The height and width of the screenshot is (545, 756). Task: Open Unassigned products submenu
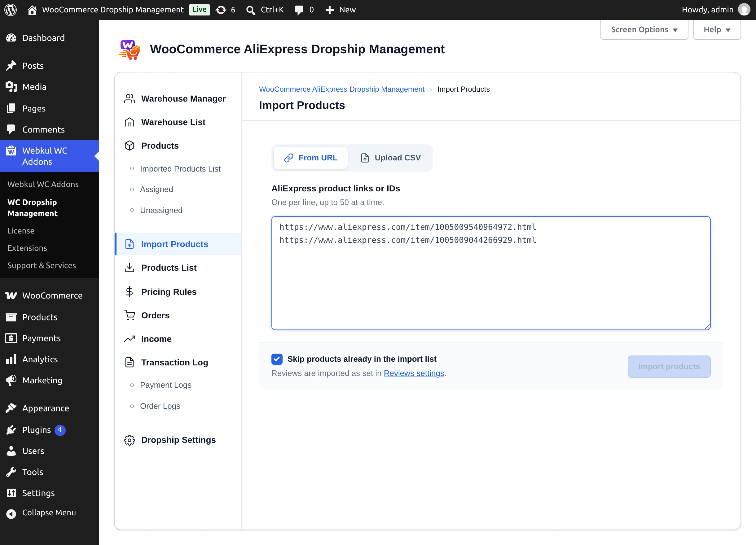click(161, 210)
